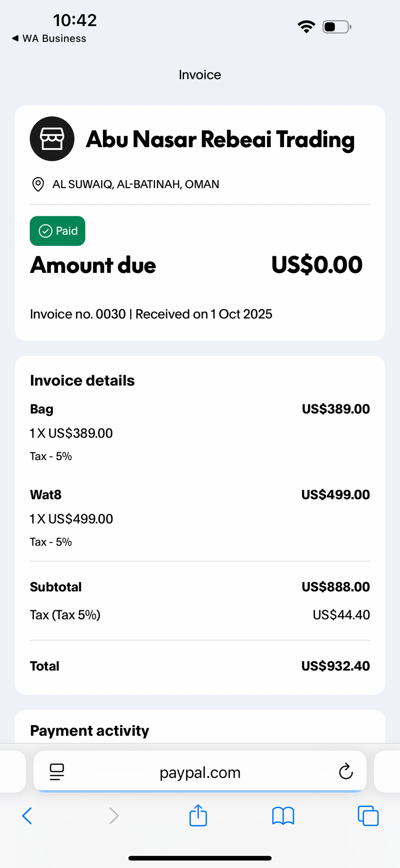Tap the location pin icon

[37, 184]
